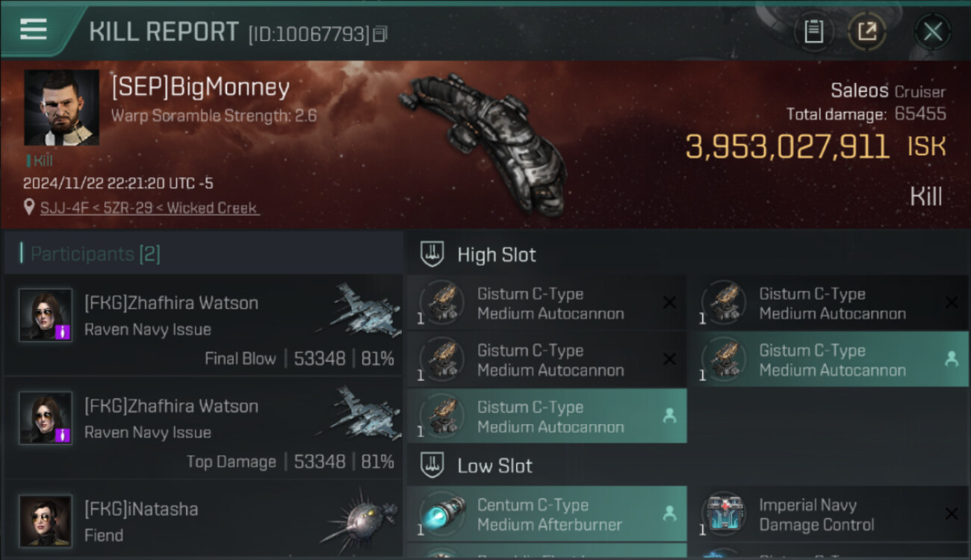
Task: Click the clipboard notes icon
Action: [813, 31]
